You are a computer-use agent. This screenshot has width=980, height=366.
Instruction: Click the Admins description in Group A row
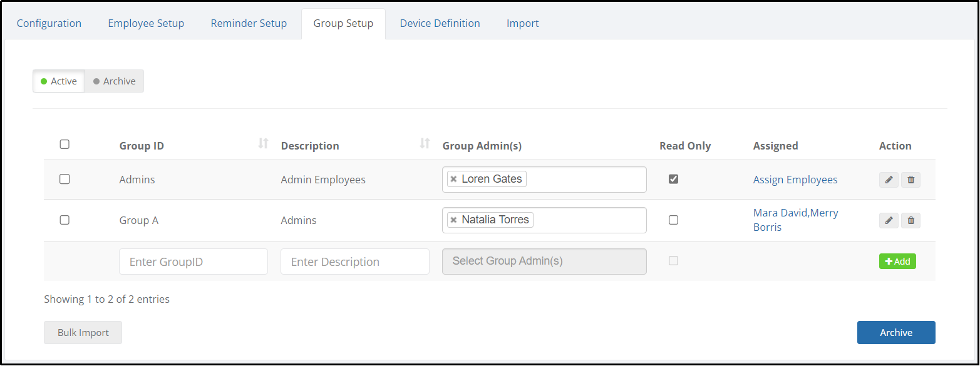click(299, 220)
